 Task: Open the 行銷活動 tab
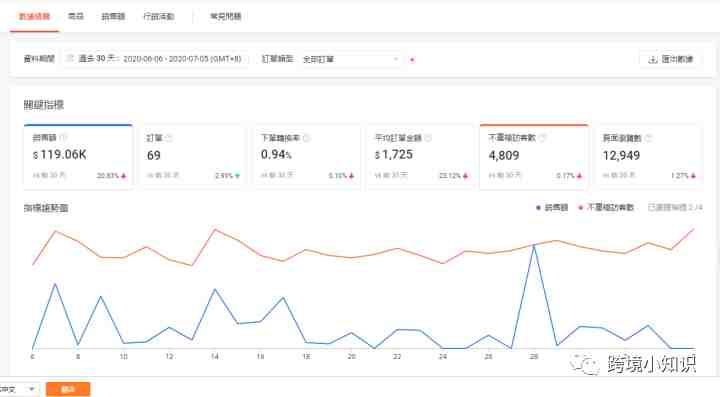point(158,16)
